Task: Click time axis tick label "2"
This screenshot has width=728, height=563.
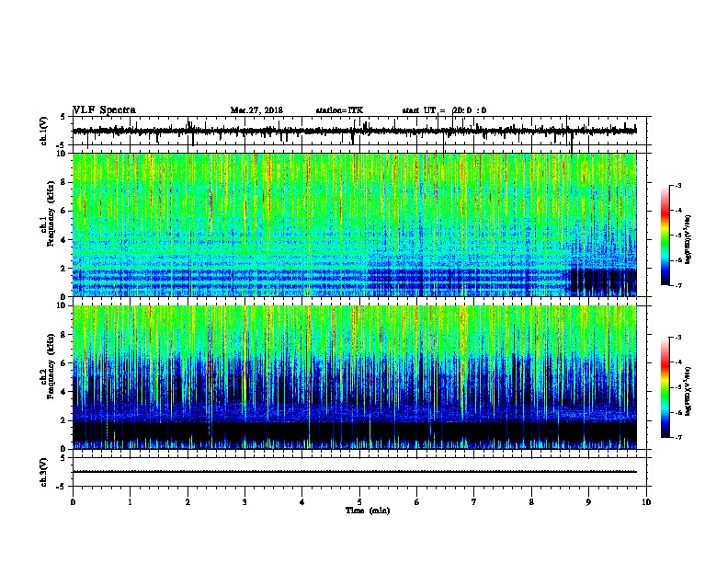Action: [x=188, y=502]
